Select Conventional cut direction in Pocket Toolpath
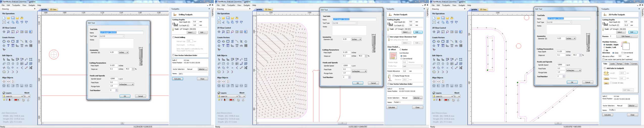 (401, 59)
